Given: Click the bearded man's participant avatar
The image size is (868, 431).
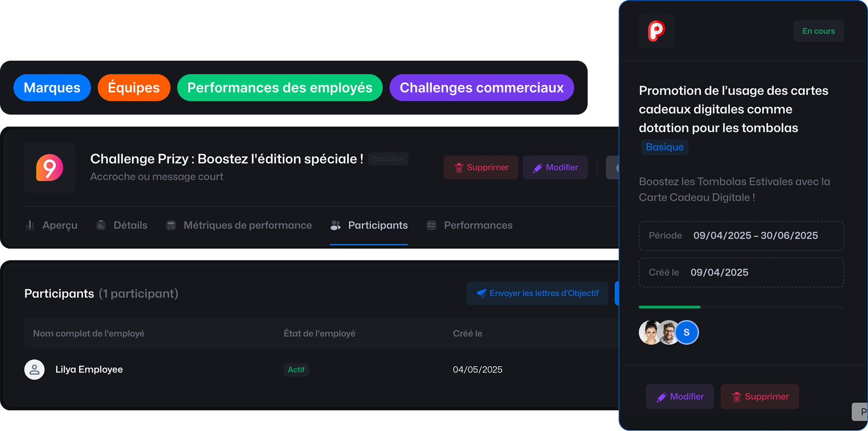Looking at the screenshot, I should click(x=669, y=333).
